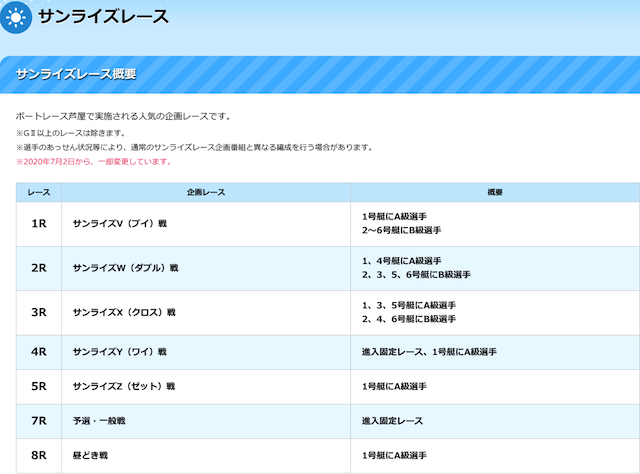Click the サンライズレース概要 section heading banner
The height and width of the screenshot is (474, 640).
[76, 74]
